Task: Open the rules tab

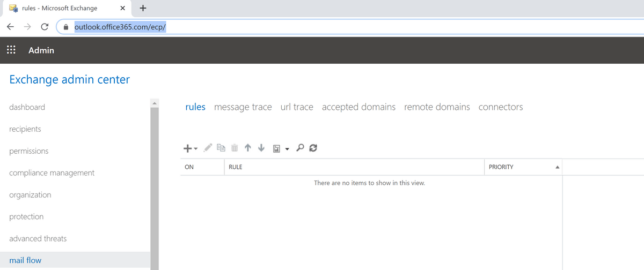Action: (195, 107)
